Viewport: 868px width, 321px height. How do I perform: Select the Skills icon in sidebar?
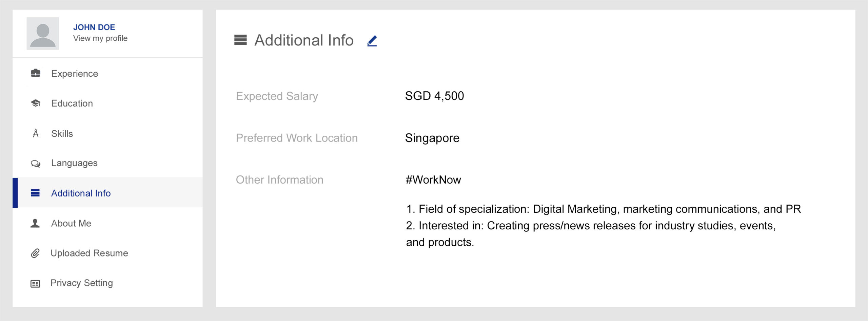(35, 133)
